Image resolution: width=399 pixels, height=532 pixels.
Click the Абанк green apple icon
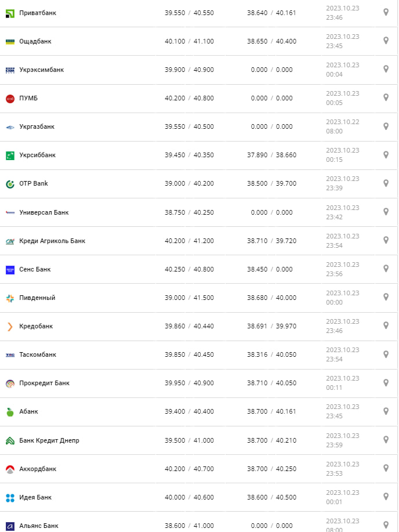click(x=10, y=412)
